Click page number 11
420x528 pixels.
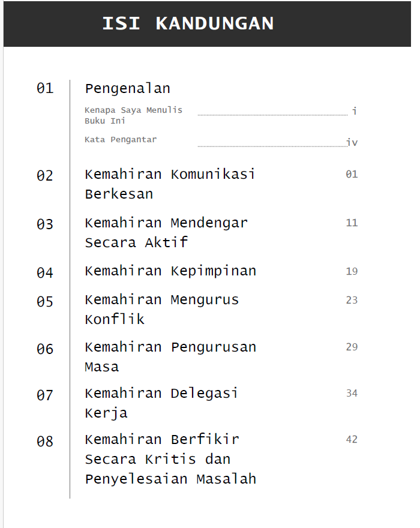click(352, 223)
